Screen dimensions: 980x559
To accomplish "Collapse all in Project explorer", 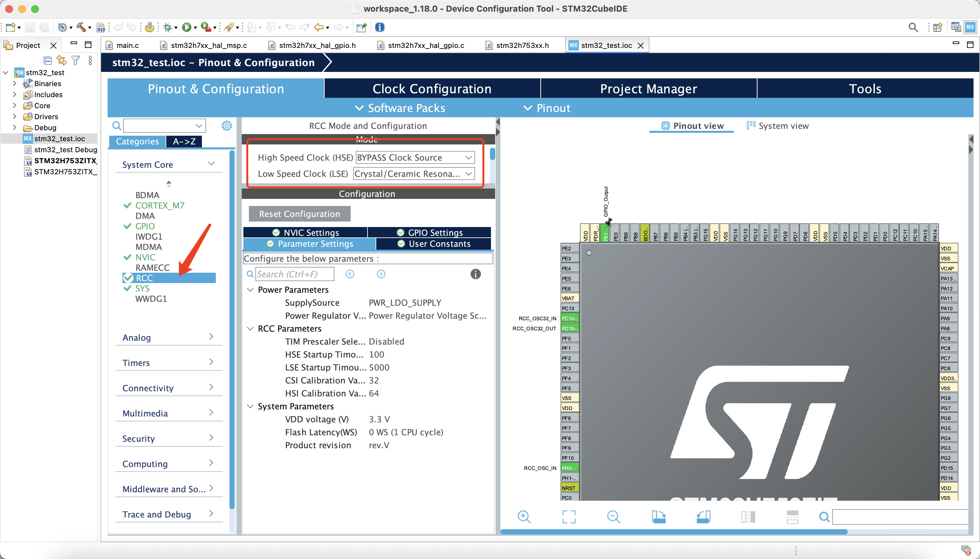I will pos(48,60).
